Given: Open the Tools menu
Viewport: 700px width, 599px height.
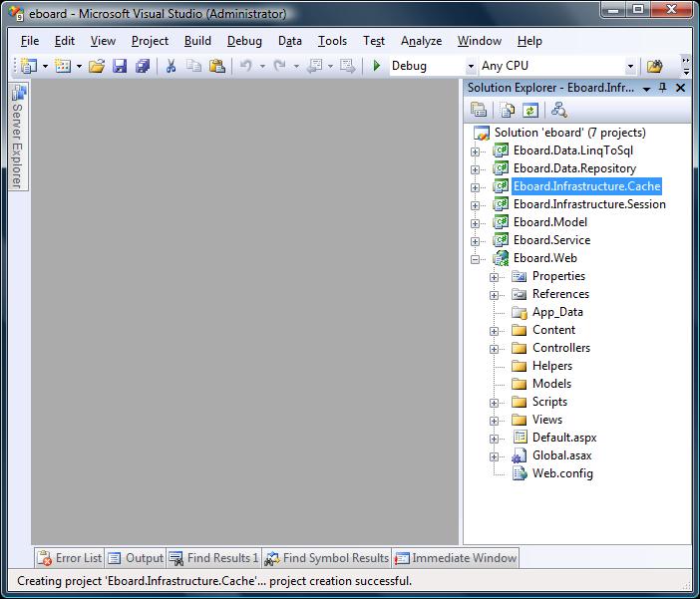Looking at the screenshot, I should [x=332, y=41].
